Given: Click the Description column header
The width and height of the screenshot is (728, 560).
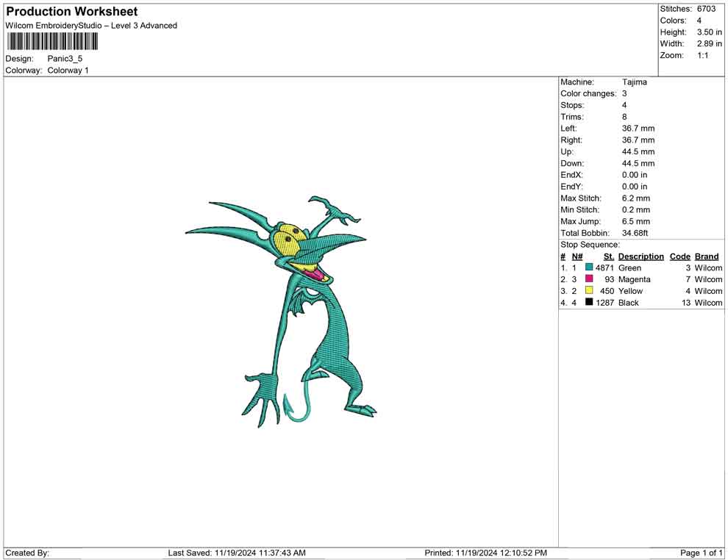Looking at the screenshot, I should pyautogui.click(x=640, y=256).
